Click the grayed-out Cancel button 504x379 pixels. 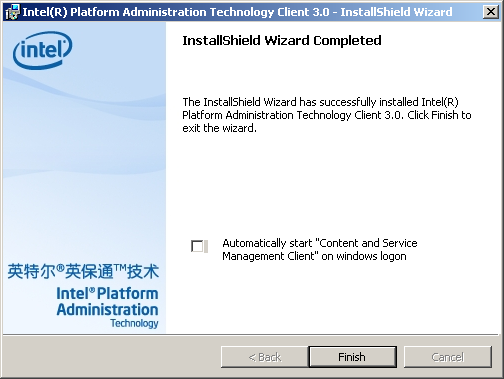point(448,357)
